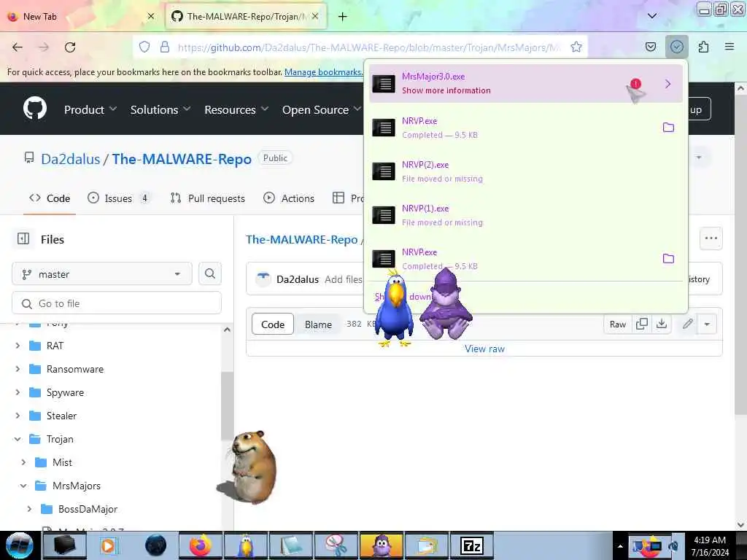Screen dimensions: 747x560
Task: Expand the BossDaMajor folder
Action: pyautogui.click(x=29, y=509)
